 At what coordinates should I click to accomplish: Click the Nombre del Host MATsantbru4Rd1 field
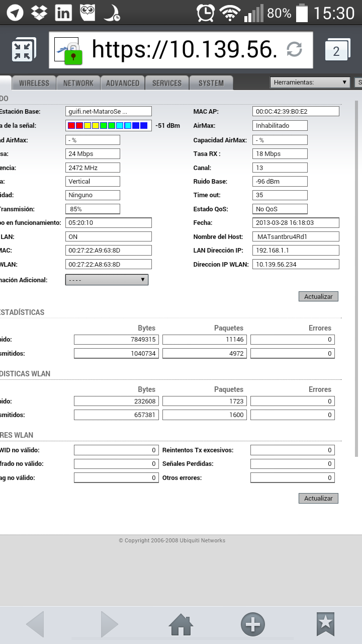tap(296, 236)
